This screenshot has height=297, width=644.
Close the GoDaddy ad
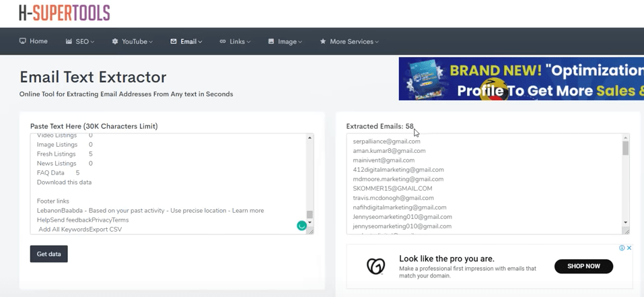[629, 248]
